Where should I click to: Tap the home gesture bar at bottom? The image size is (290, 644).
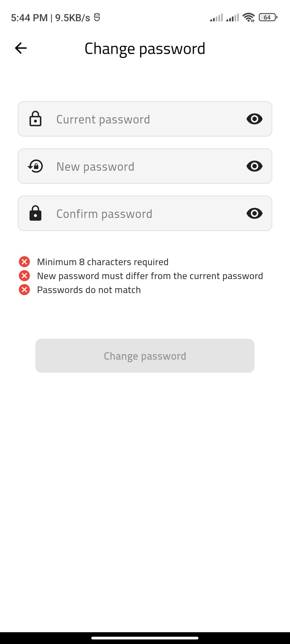(x=145, y=638)
